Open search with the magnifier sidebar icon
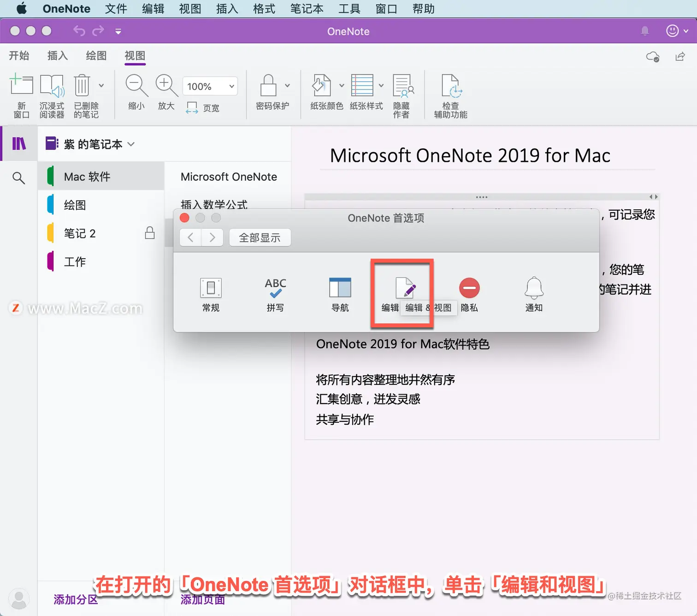The image size is (697, 616). [x=18, y=178]
